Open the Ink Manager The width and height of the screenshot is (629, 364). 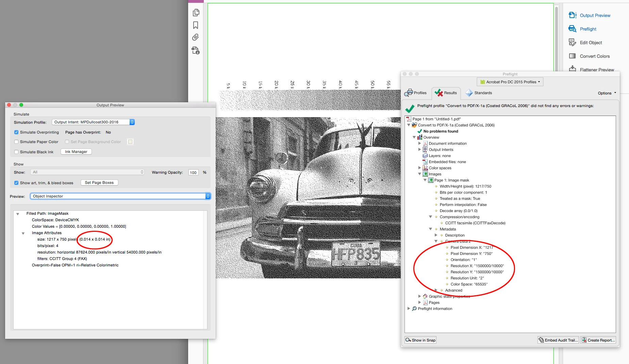click(x=76, y=152)
